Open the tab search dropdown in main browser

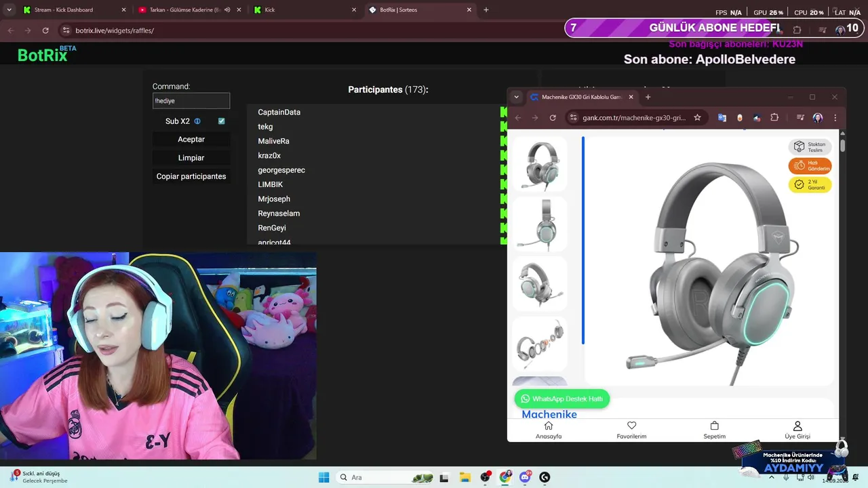click(9, 9)
